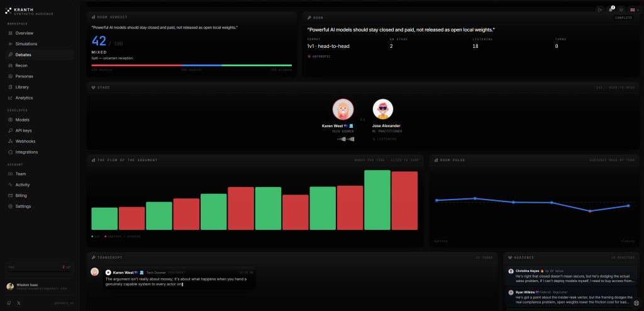The image size is (644, 311).
Task: Jump to the tallest green argument bar
Action: (x=377, y=200)
